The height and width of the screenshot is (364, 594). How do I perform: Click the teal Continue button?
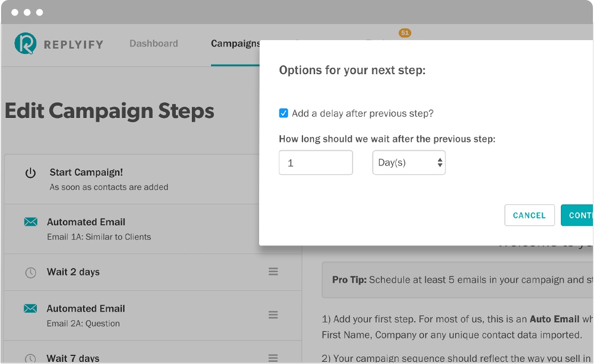(577, 215)
